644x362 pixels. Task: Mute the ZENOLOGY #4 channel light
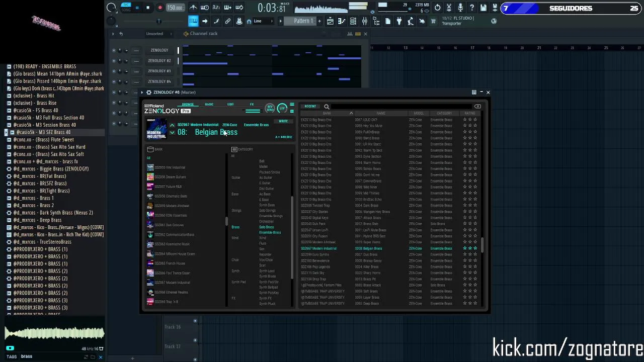coord(114,81)
